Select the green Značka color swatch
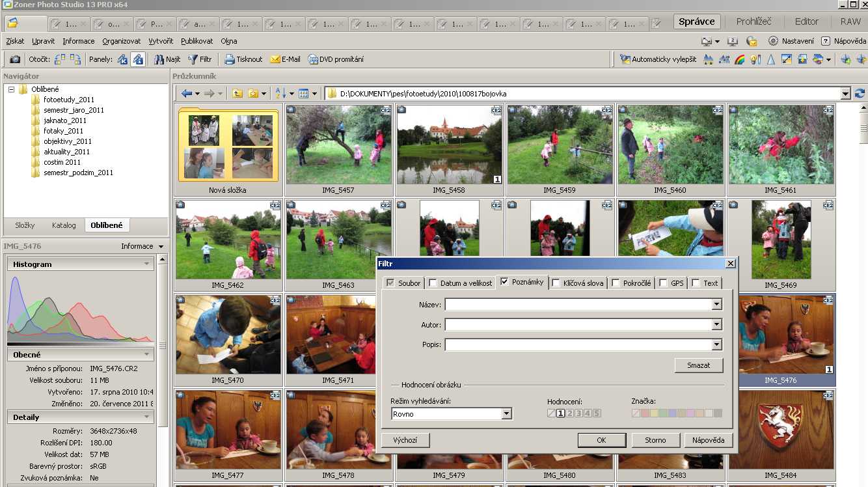868x487 pixels. click(663, 413)
